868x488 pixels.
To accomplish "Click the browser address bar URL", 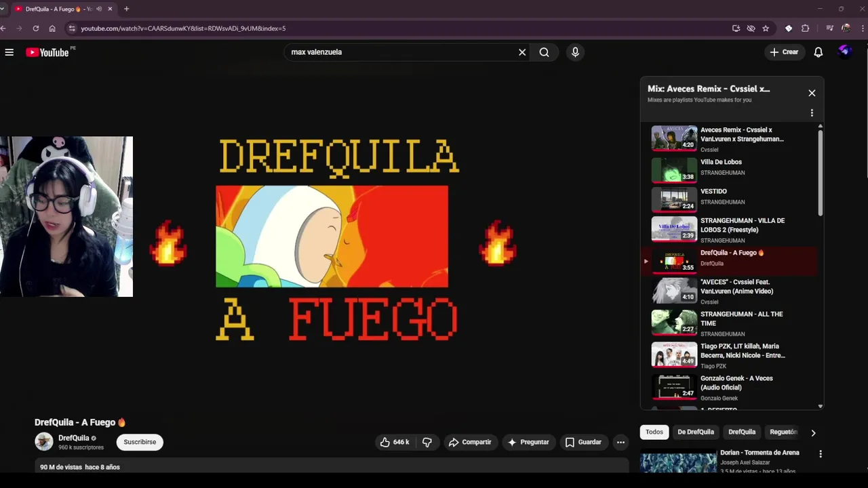I will tap(183, 28).
